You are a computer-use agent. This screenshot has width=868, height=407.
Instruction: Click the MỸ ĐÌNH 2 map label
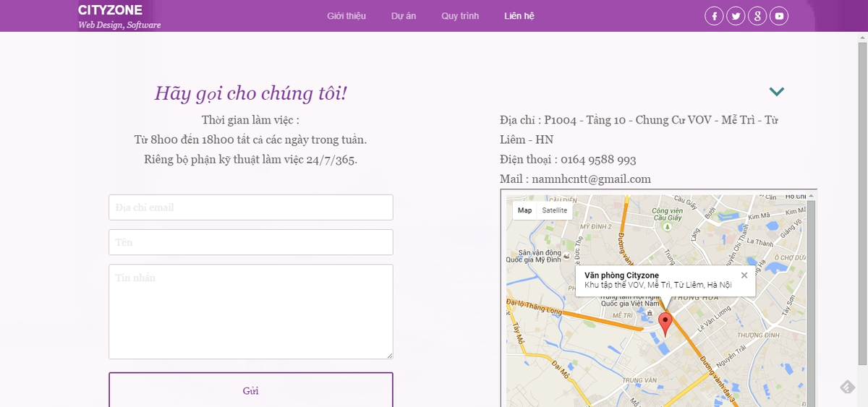(x=596, y=226)
